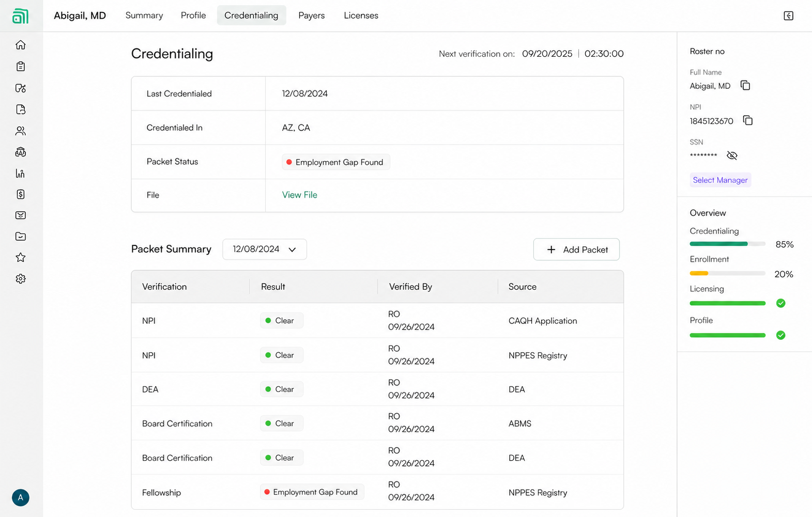The height and width of the screenshot is (517, 812).
Task: Click the Clear badge in NPI NPPES Registry row
Action: [281, 355]
